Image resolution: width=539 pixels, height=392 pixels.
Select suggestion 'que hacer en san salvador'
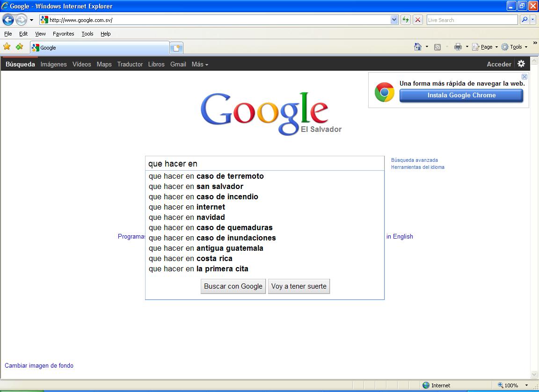click(265, 187)
